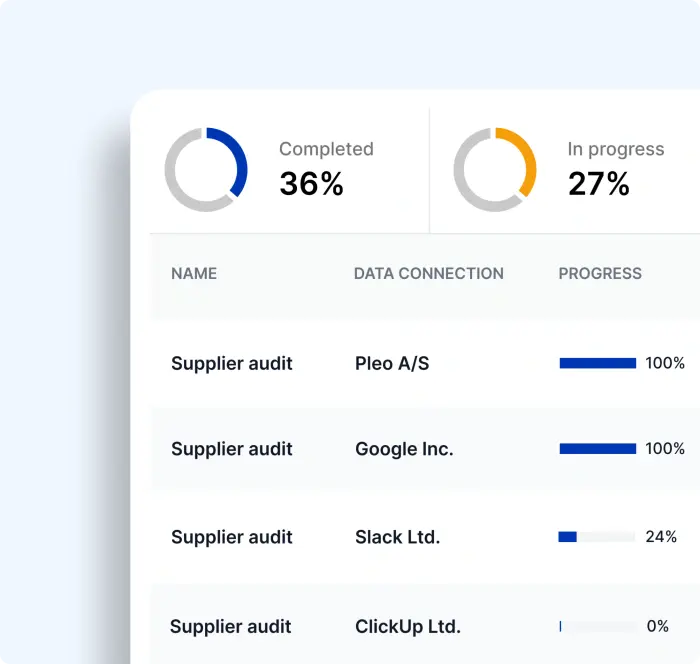Click the Google Inc. progress bar
The width and height of the screenshot is (700, 664).
(x=598, y=449)
